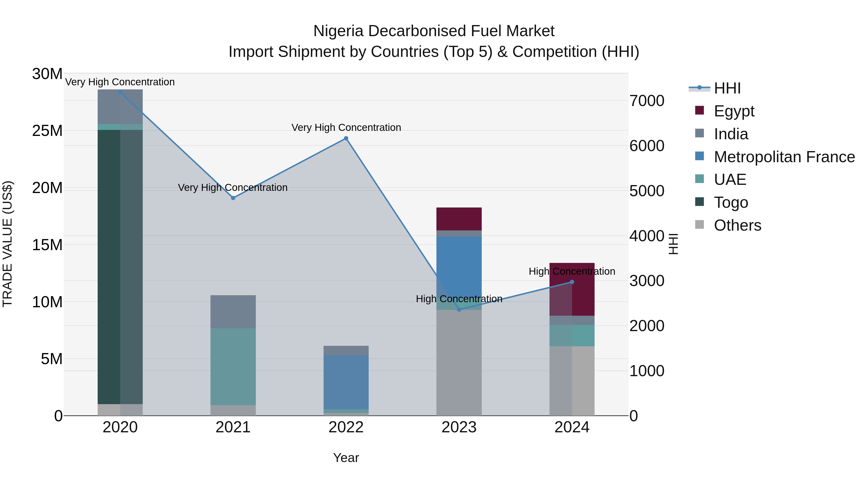This screenshot has height=488, width=868.
Task: Click the 2020 x-axis label
Action: click(120, 427)
